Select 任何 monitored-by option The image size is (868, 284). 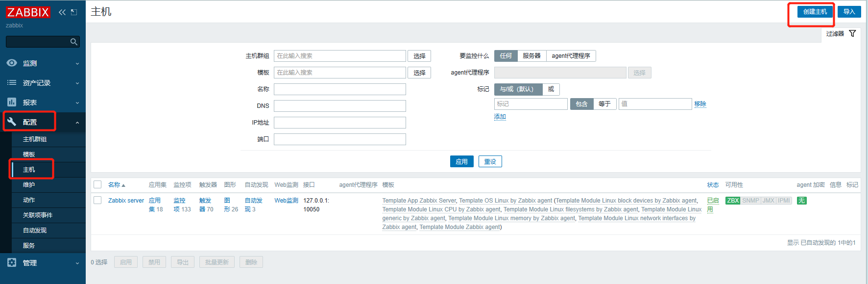coord(506,56)
